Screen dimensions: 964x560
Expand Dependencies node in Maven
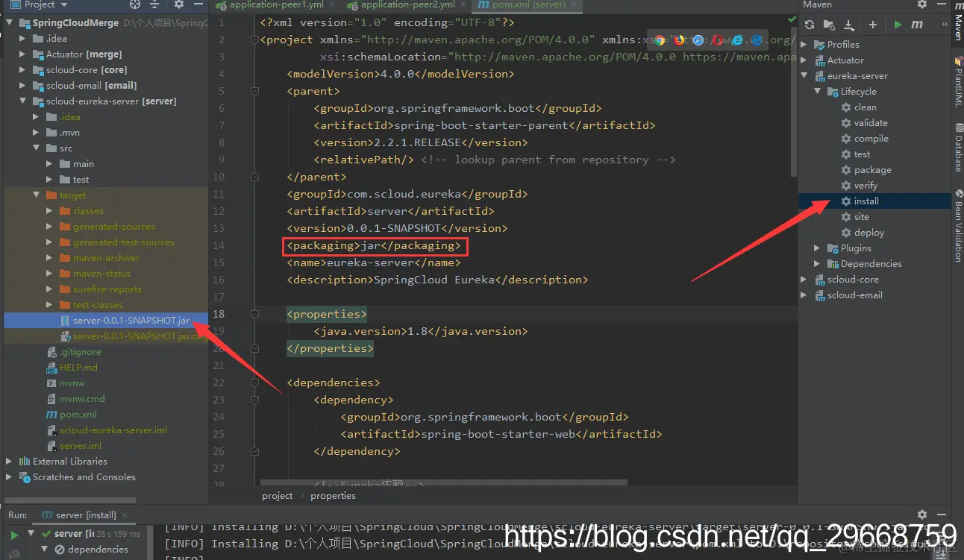click(818, 263)
